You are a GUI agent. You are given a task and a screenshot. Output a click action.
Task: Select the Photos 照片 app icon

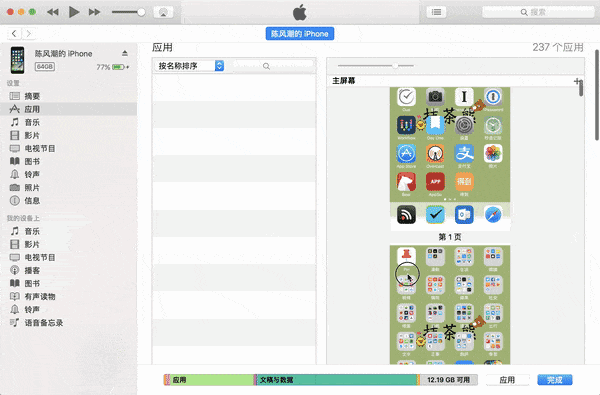point(493,153)
